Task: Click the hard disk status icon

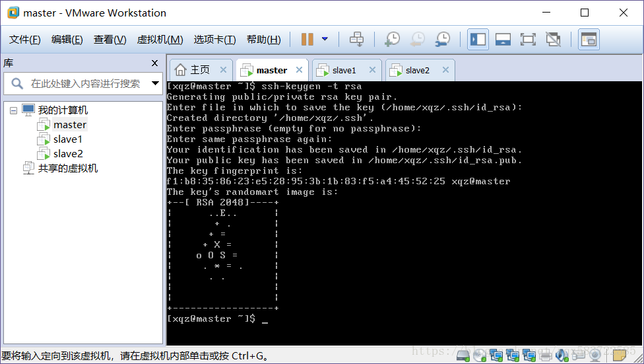Action: click(x=463, y=355)
